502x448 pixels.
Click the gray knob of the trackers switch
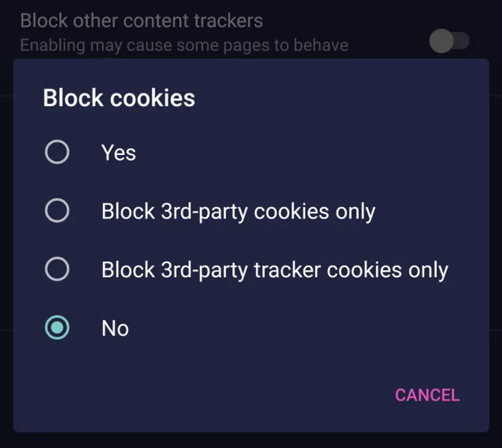(x=441, y=41)
